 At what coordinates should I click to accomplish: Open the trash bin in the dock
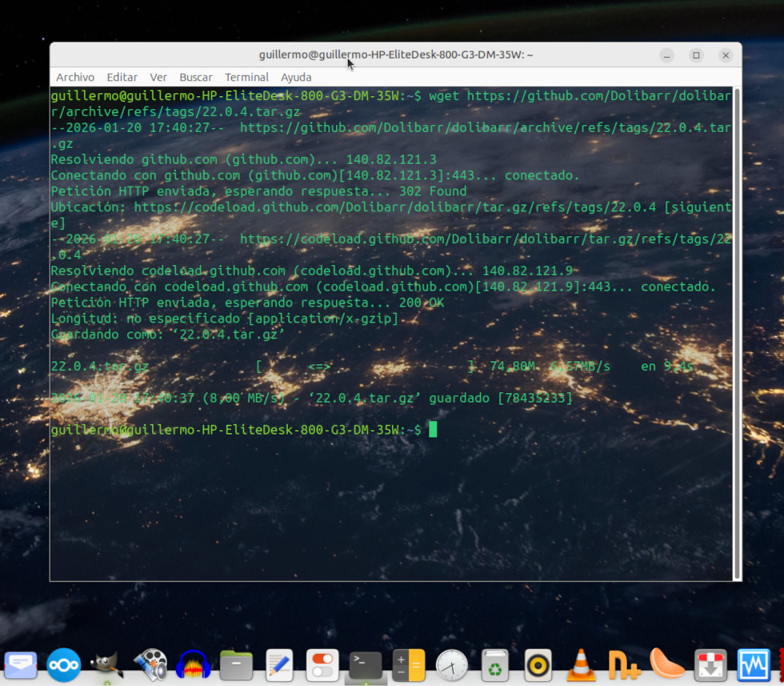495,664
